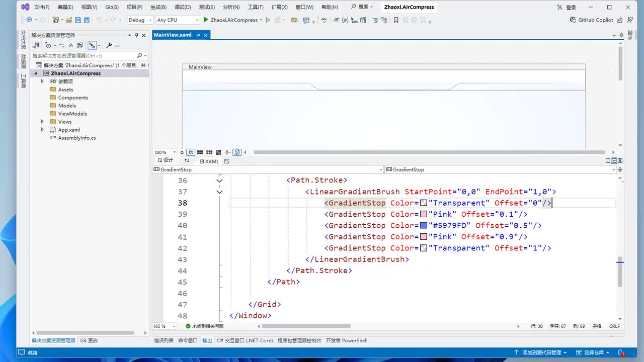This screenshot has width=644, height=362.
Task: Open the 编辑(E) menu
Action: (65, 7)
